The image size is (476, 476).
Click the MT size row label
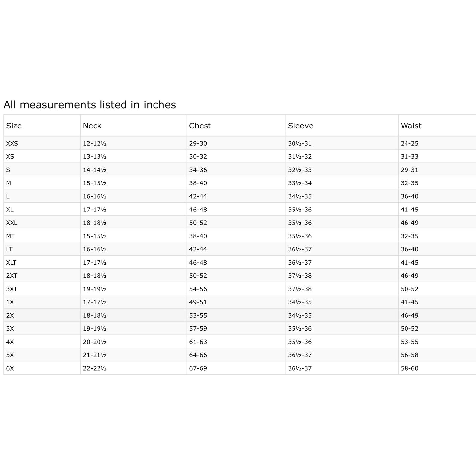coord(10,236)
